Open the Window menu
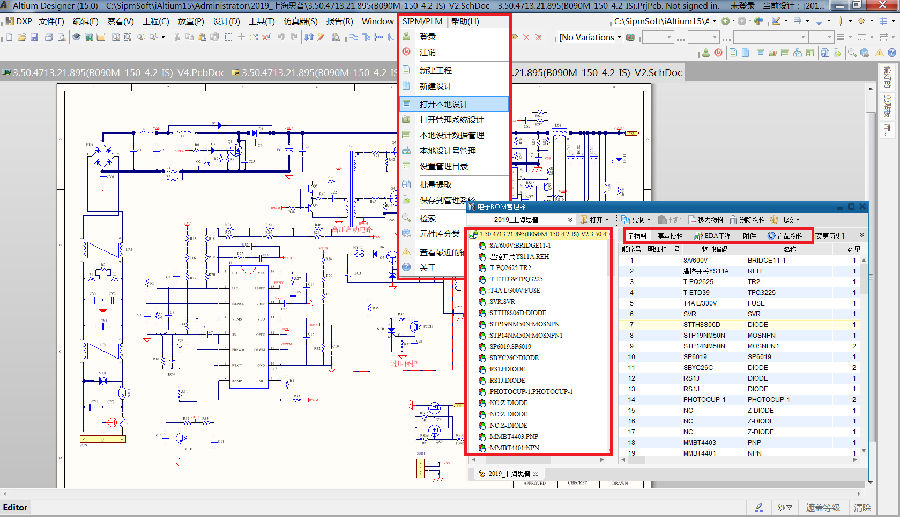The width and height of the screenshot is (900, 517). [x=377, y=20]
